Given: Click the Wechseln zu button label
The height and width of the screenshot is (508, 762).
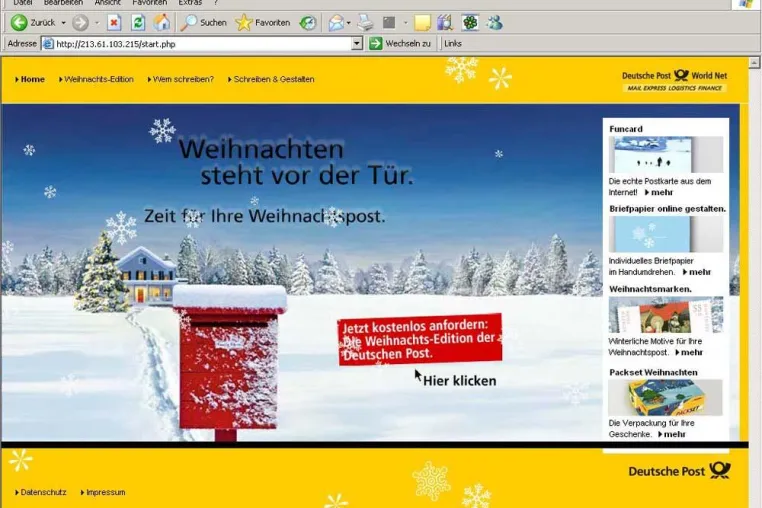Looking at the screenshot, I should pyautogui.click(x=408, y=43).
